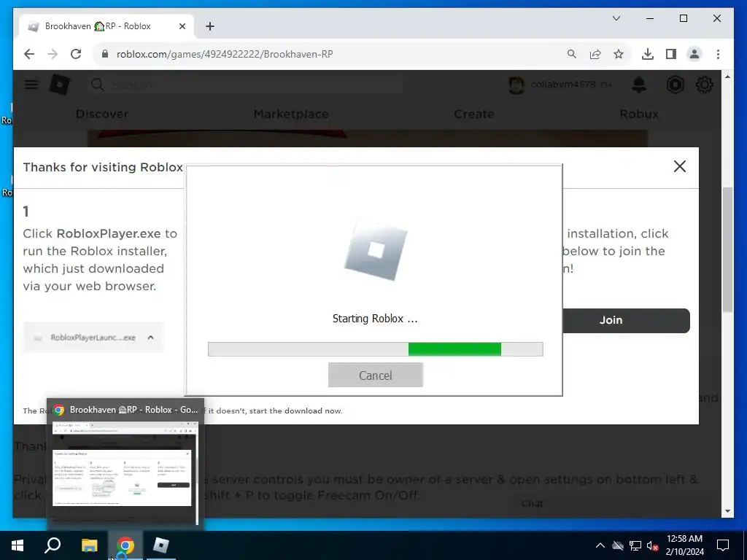Share this page using the share icon
This screenshot has width=747, height=560.
595,54
